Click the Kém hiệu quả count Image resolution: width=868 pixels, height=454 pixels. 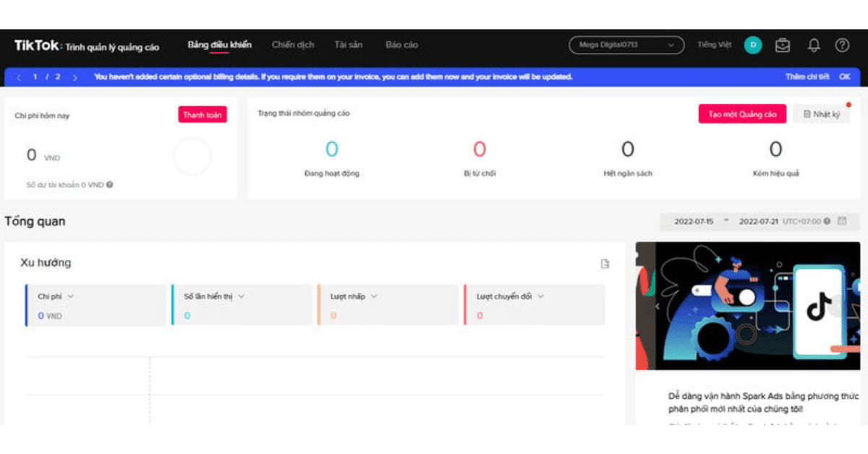click(775, 150)
